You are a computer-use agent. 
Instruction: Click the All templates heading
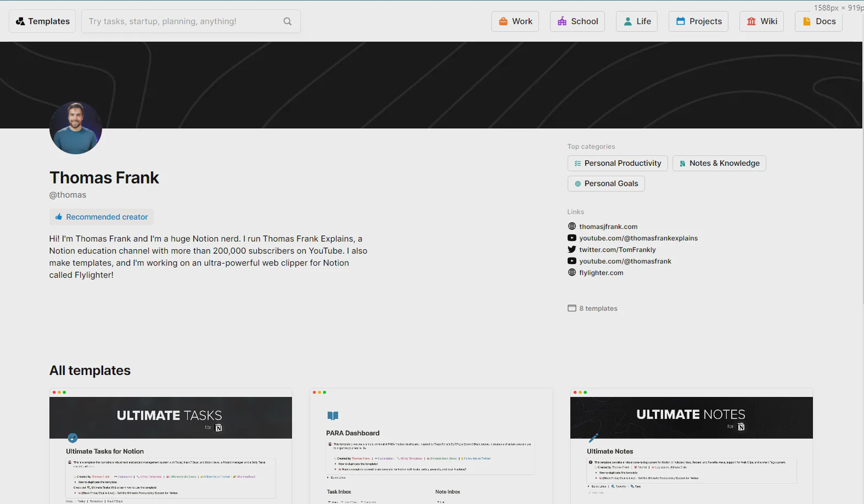click(90, 370)
